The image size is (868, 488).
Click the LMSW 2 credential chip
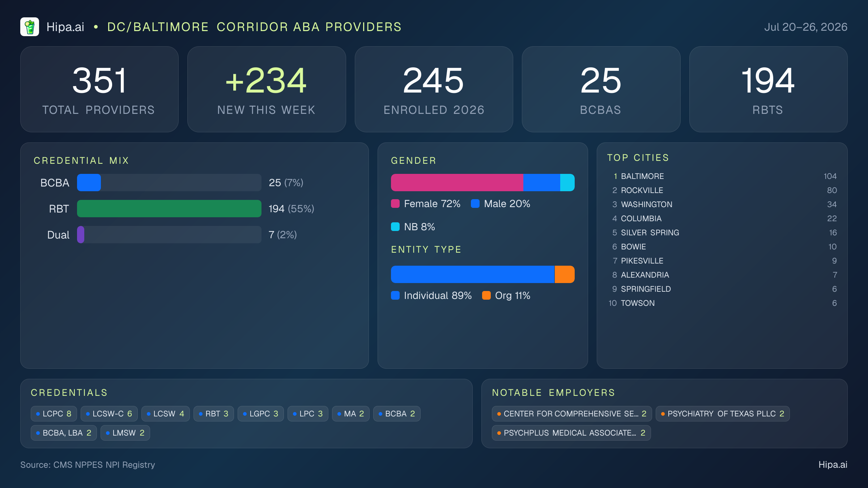125,433
